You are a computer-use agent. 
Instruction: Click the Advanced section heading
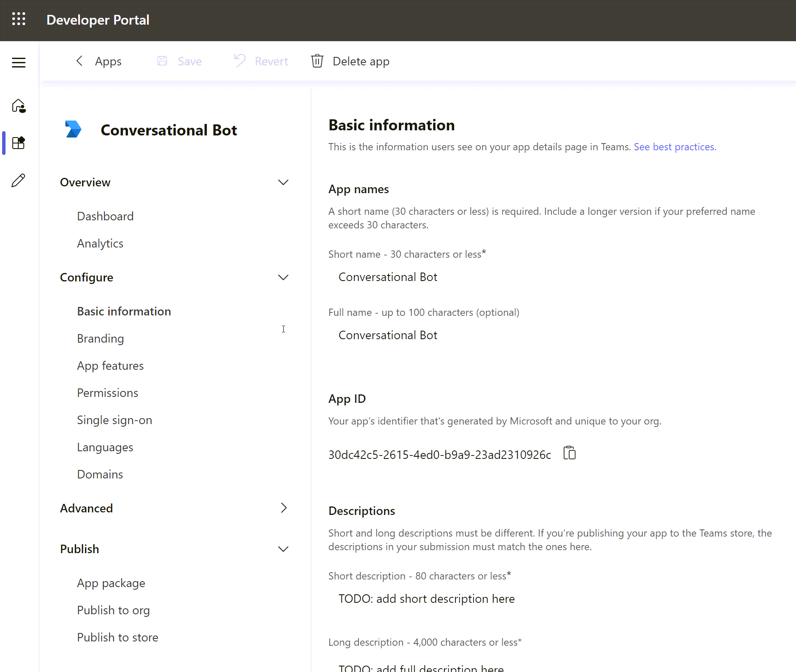pos(86,508)
